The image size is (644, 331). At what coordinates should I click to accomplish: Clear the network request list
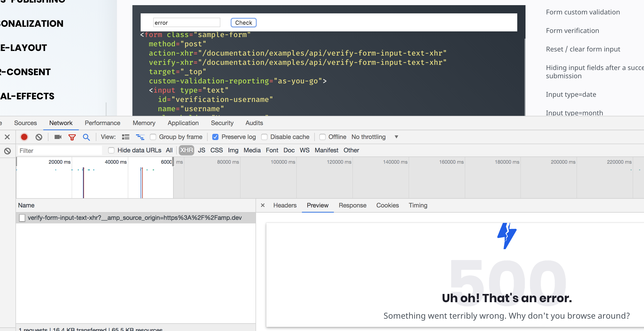pos(39,137)
